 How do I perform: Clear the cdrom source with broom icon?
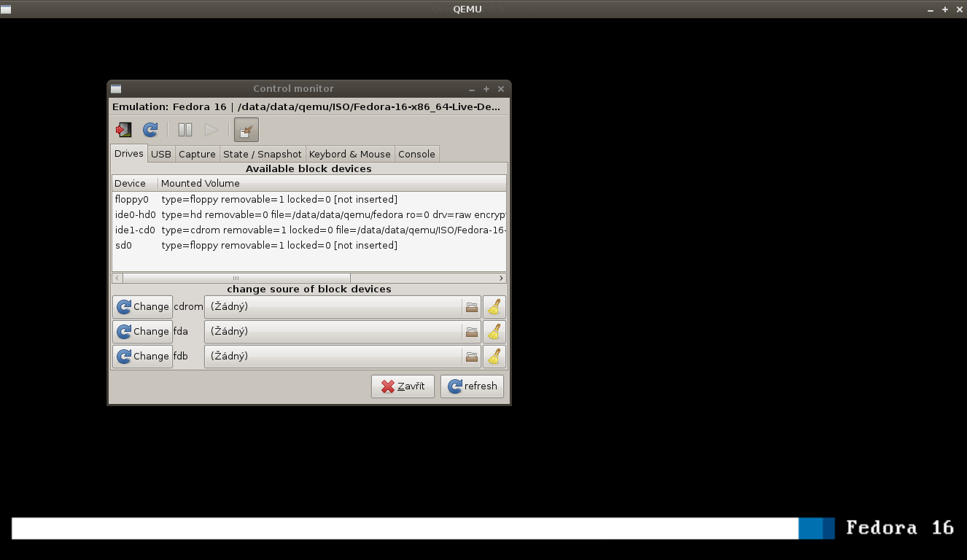tap(494, 307)
